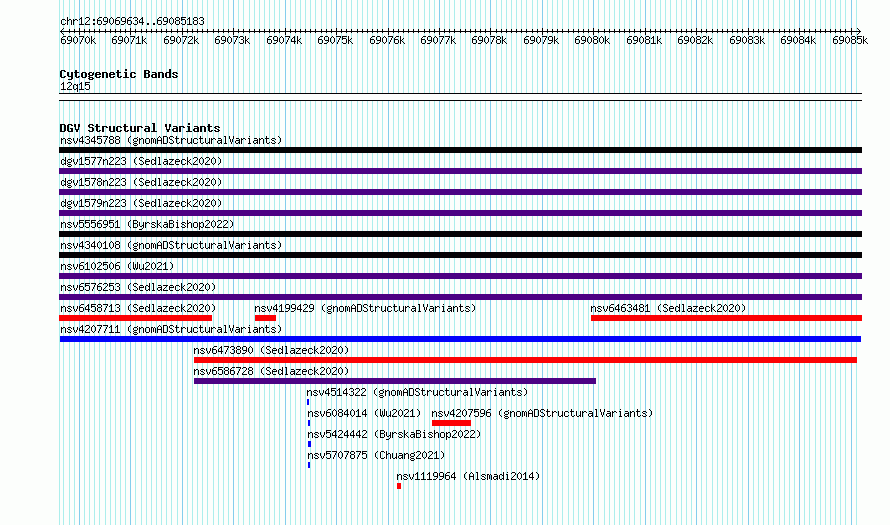Click the purple bar for nsv6576253
890x525 pixels.
pos(460,297)
